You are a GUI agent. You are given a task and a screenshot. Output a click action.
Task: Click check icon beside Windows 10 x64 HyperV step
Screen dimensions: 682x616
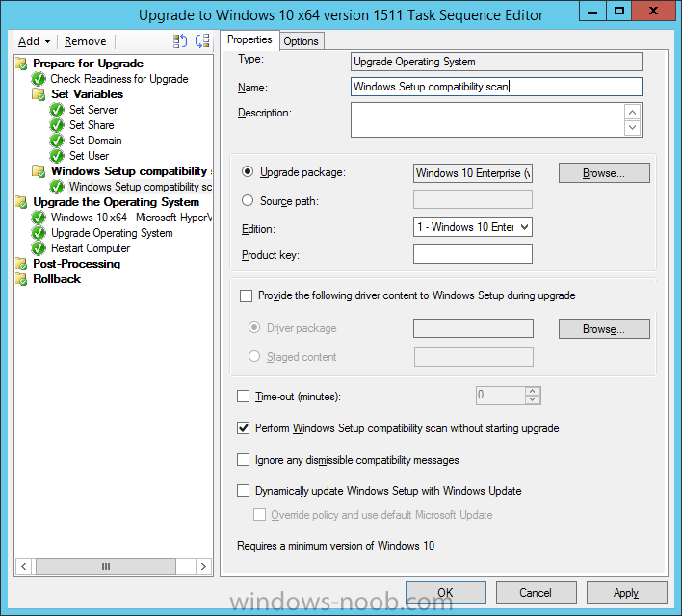pyautogui.click(x=39, y=218)
